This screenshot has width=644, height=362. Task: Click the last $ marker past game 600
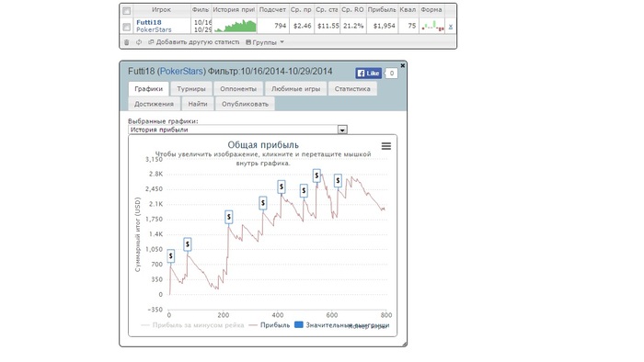(338, 180)
